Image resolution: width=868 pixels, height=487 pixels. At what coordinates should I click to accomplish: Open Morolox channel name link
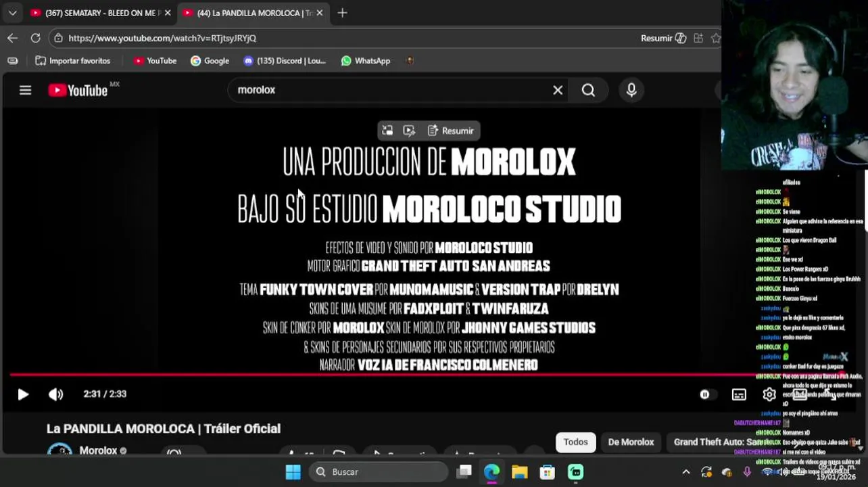coord(98,450)
